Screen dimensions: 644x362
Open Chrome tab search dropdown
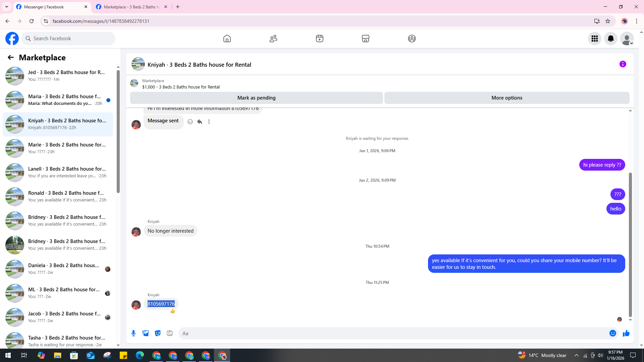pyautogui.click(x=7, y=7)
